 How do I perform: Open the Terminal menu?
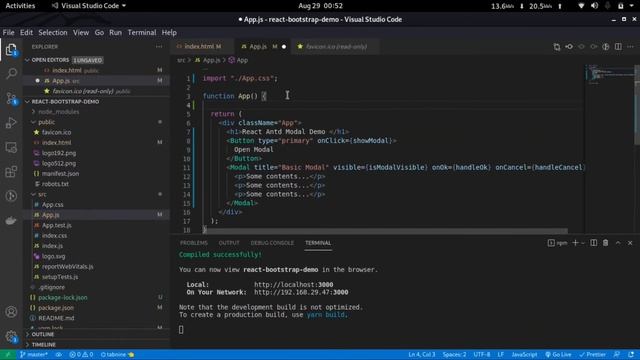pos(142,32)
